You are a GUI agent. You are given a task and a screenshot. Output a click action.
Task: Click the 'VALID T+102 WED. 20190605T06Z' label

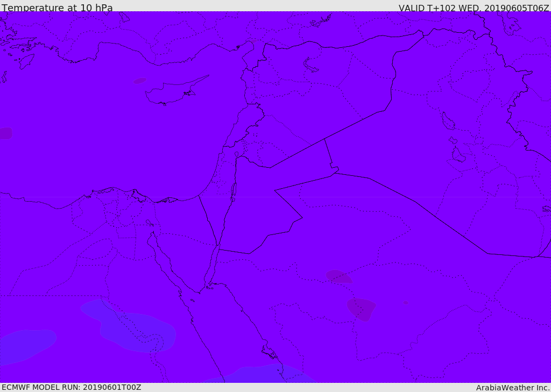pos(474,8)
